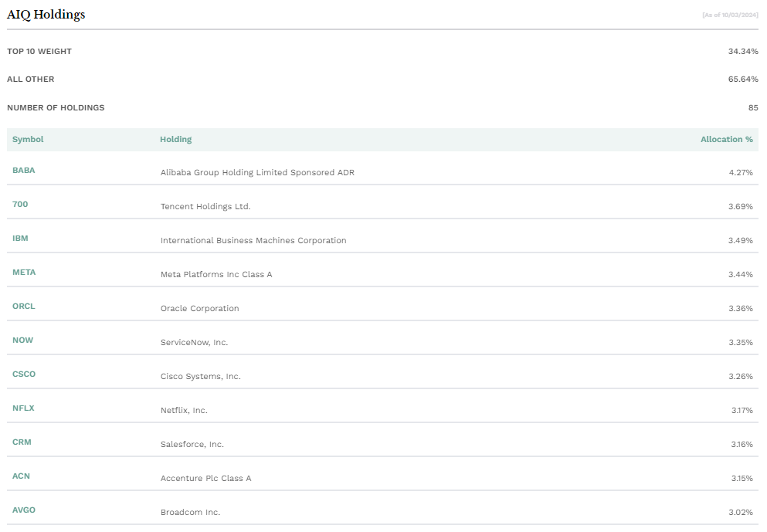The image size is (767, 532).
Task: Open the META ticker symbol link
Action: coord(24,273)
